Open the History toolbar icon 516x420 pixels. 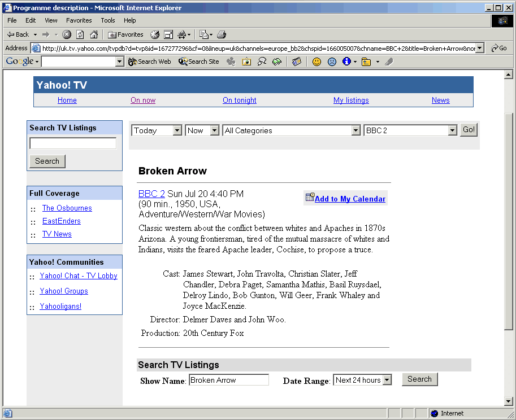click(x=155, y=34)
